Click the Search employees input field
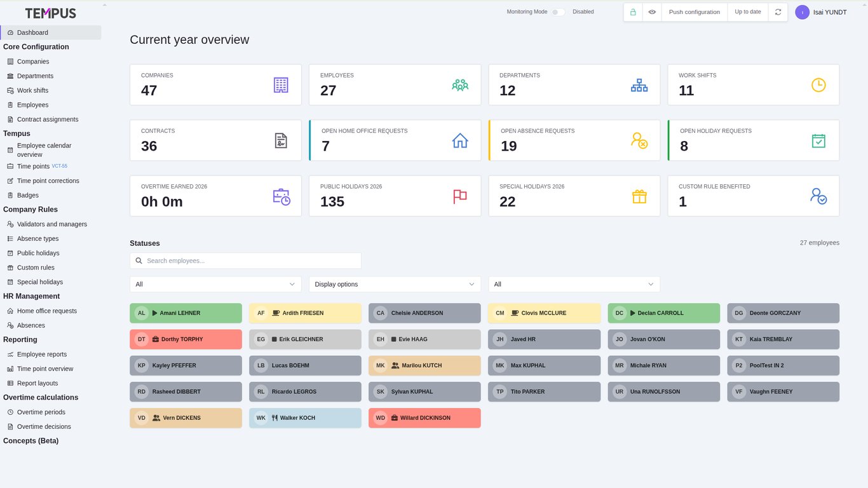Screen dimensions: 868x488 point(245,261)
